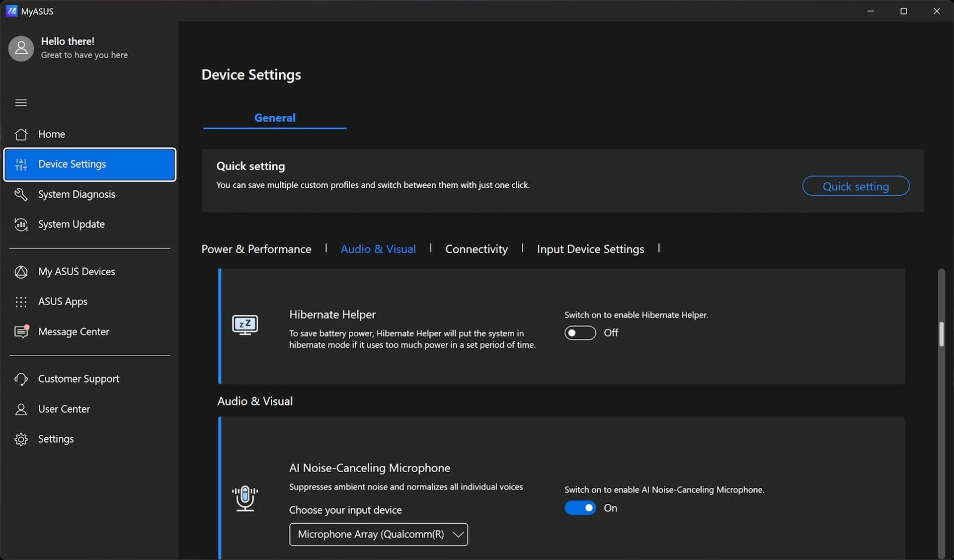Click the AI Noise-Canceling Microphone heading
The image size is (954, 560).
pos(370,468)
